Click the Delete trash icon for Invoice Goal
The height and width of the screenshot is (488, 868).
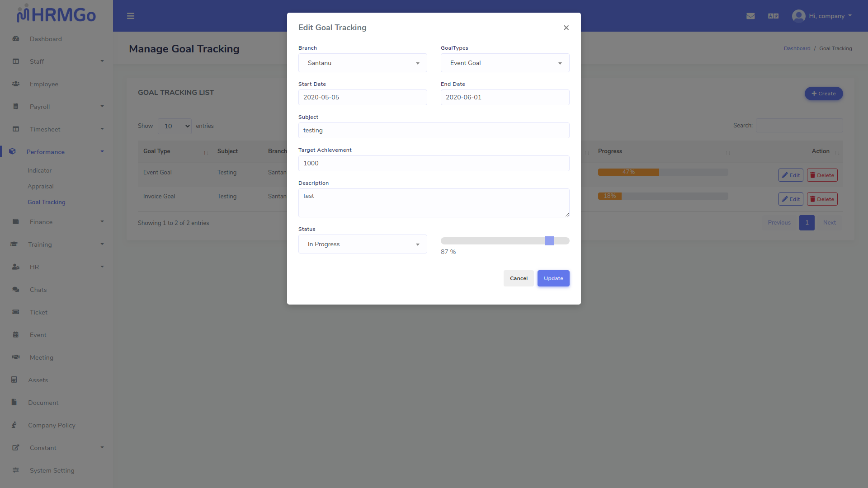822,199
